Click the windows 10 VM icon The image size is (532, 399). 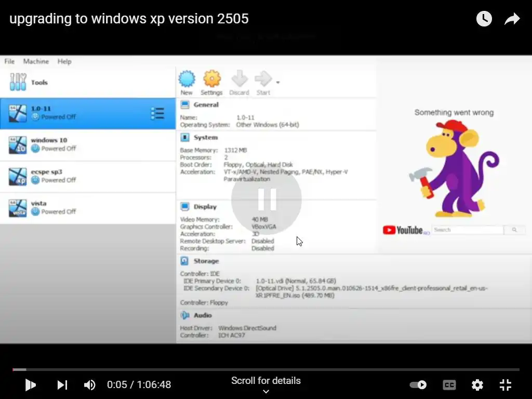[x=18, y=145]
